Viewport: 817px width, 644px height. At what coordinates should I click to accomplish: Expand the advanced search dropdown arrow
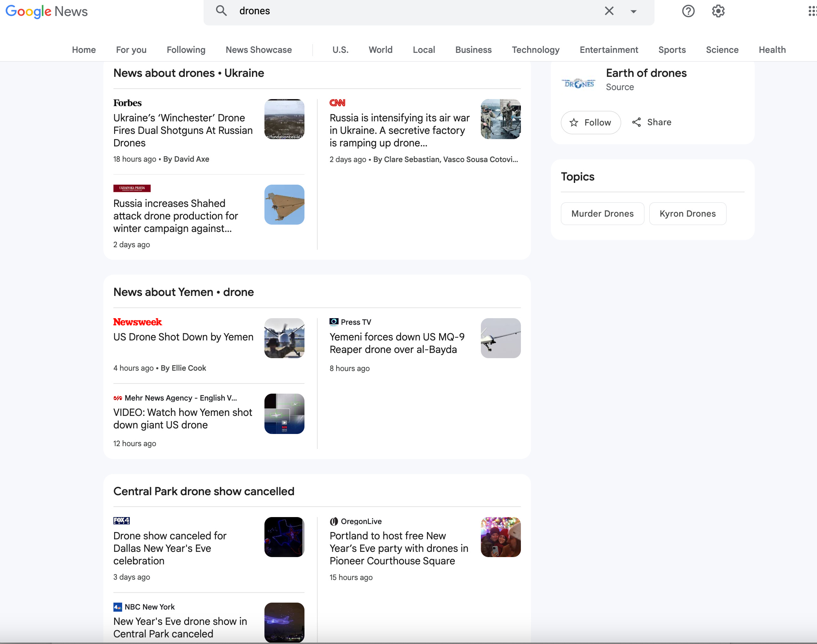click(x=633, y=11)
